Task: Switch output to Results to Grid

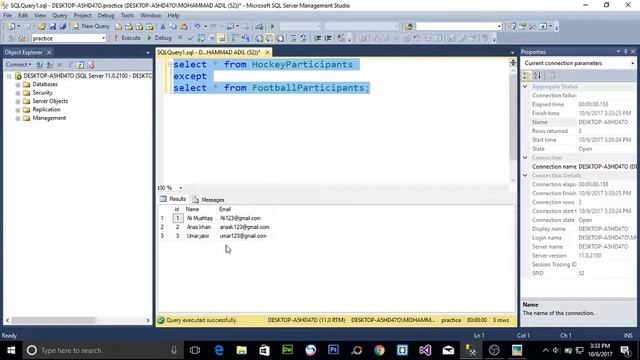Action: pos(269,38)
